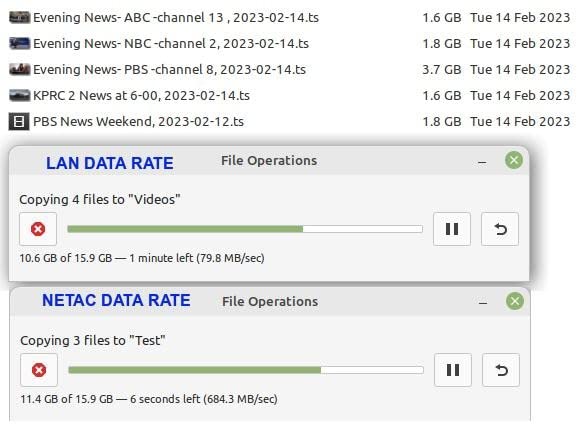The height and width of the screenshot is (436, 581).
Task: Minimize the LAN File Operations window
Action: 482,162
